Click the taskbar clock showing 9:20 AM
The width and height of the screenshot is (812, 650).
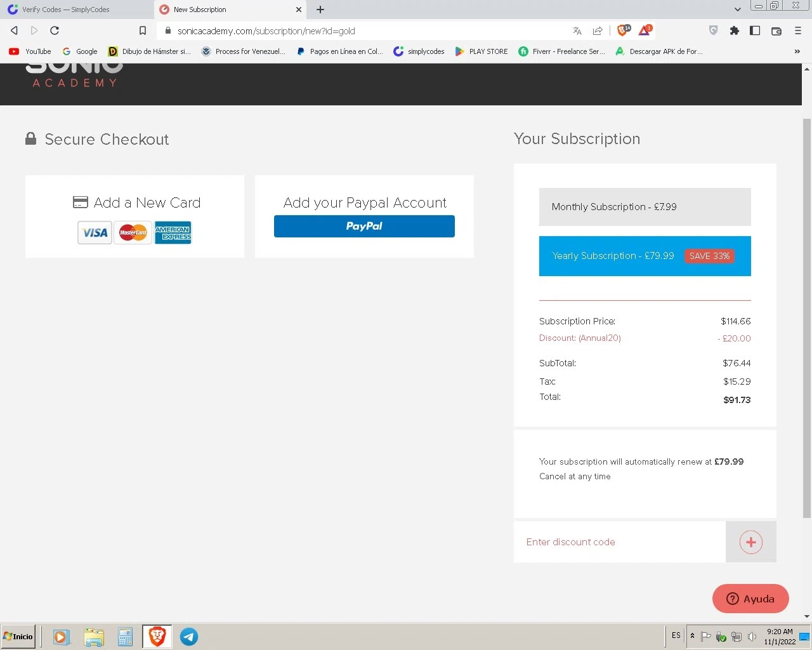pos(780,637)
